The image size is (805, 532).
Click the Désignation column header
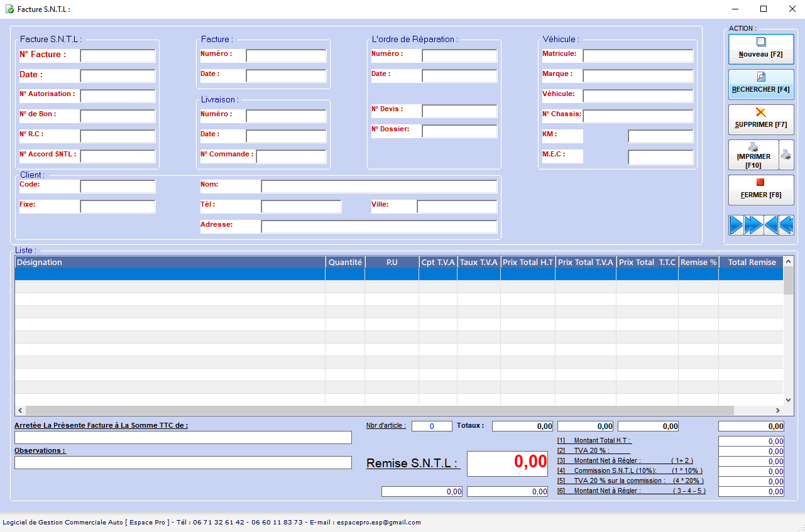[170, 262]
